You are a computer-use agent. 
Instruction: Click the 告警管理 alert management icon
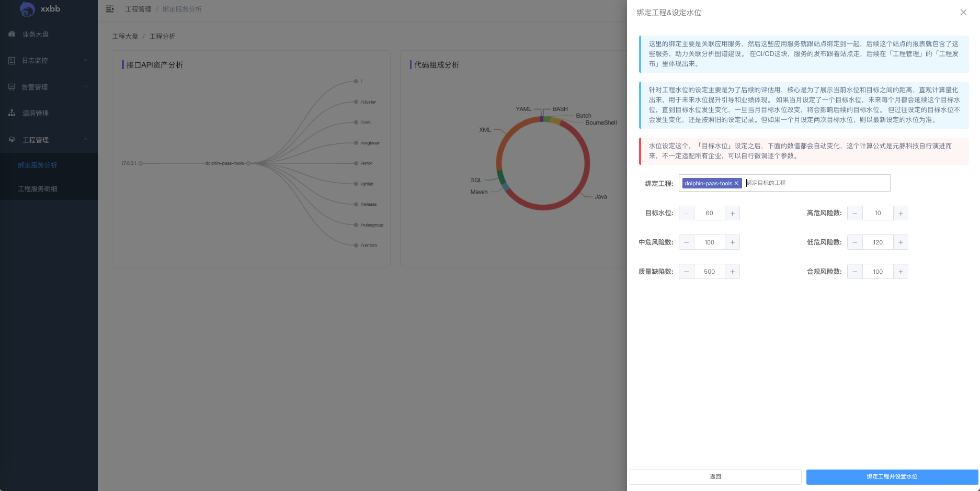pos(12,87)
